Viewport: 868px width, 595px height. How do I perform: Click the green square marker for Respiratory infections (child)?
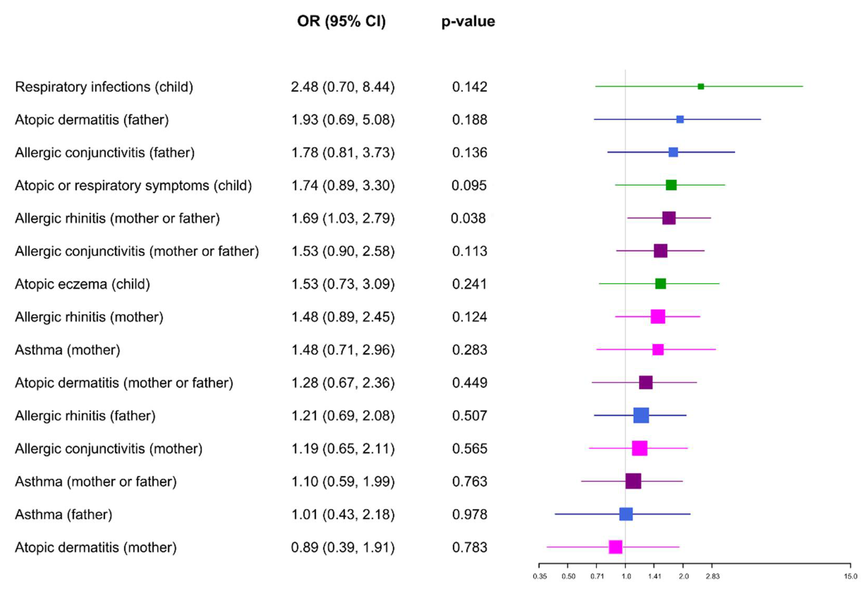point(701,87)
